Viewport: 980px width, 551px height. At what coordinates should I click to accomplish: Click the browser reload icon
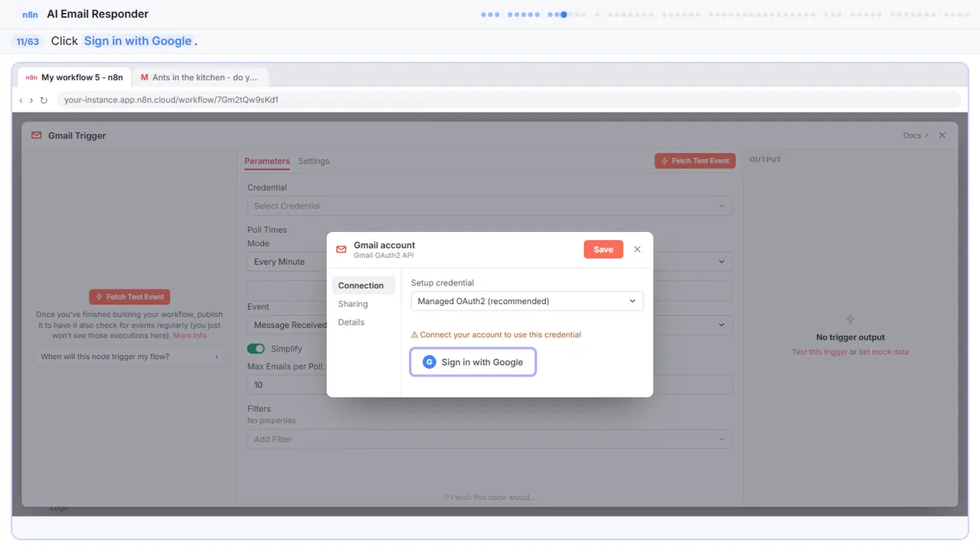[44, 100]
